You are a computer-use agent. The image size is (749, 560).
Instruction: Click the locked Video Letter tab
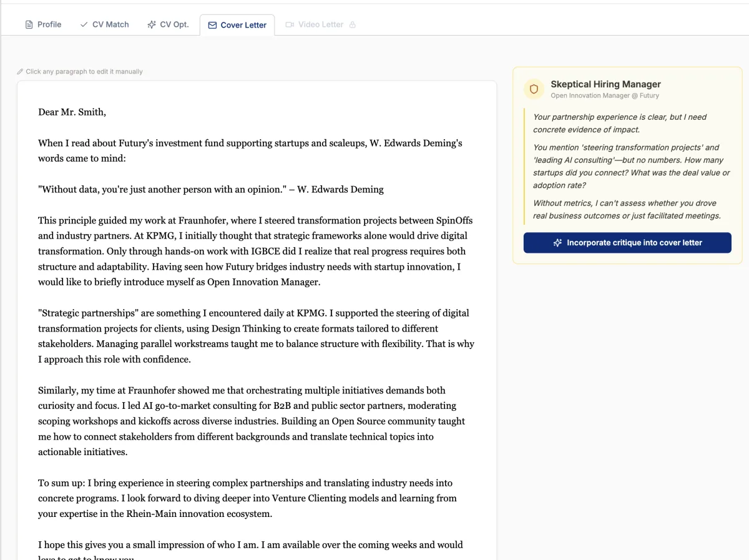point(321,24)
